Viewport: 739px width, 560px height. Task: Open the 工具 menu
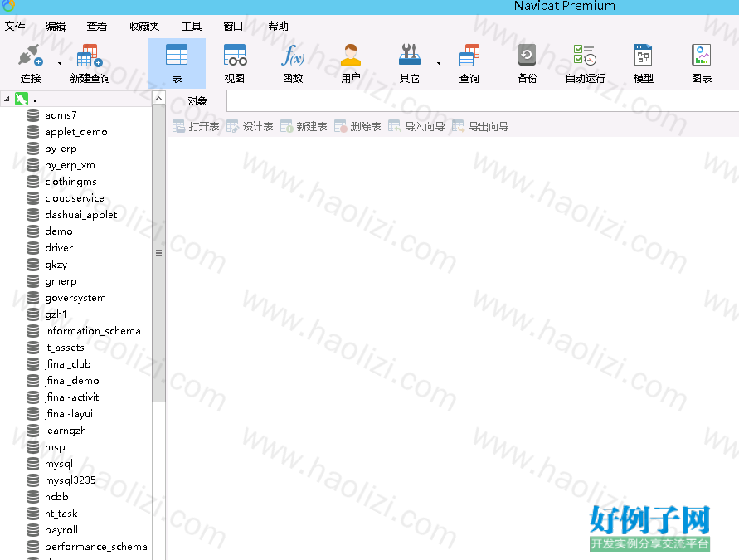tap(192, 27)
